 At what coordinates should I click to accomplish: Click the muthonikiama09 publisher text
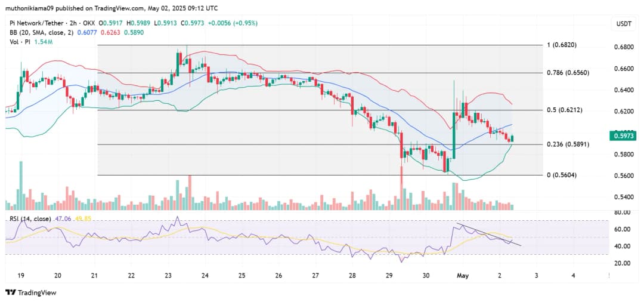pyautogui.click(x=30, y=8)
